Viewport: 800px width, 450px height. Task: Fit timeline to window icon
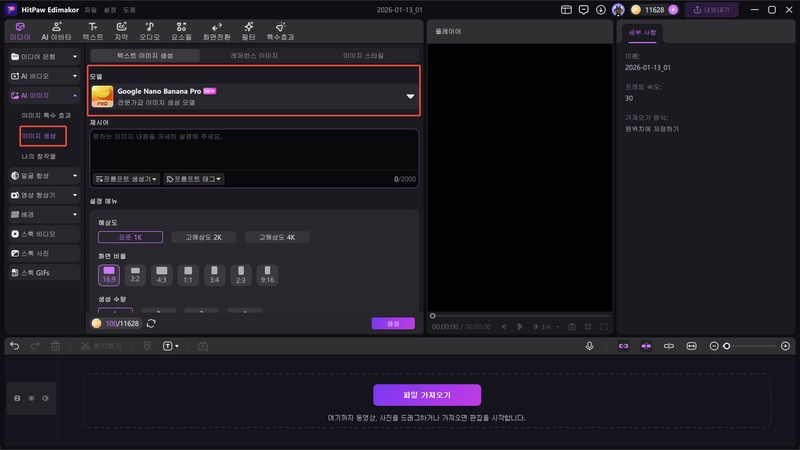pos(691,346)
